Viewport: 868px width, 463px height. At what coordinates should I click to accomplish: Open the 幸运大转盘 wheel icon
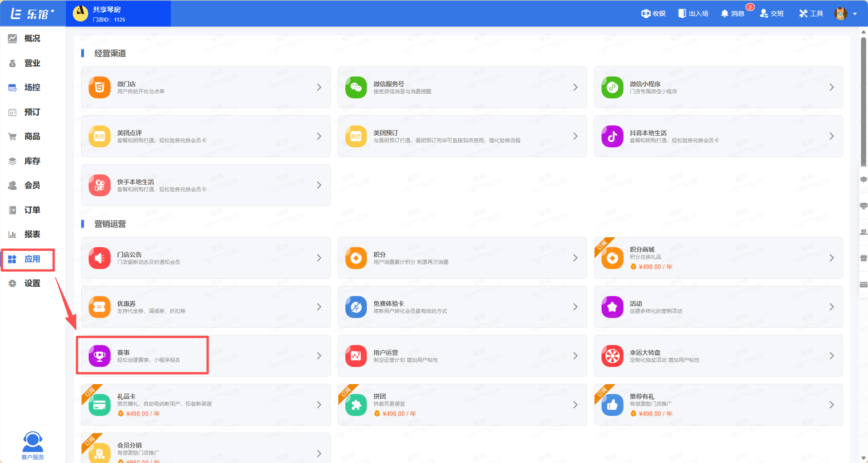[612, 356]
